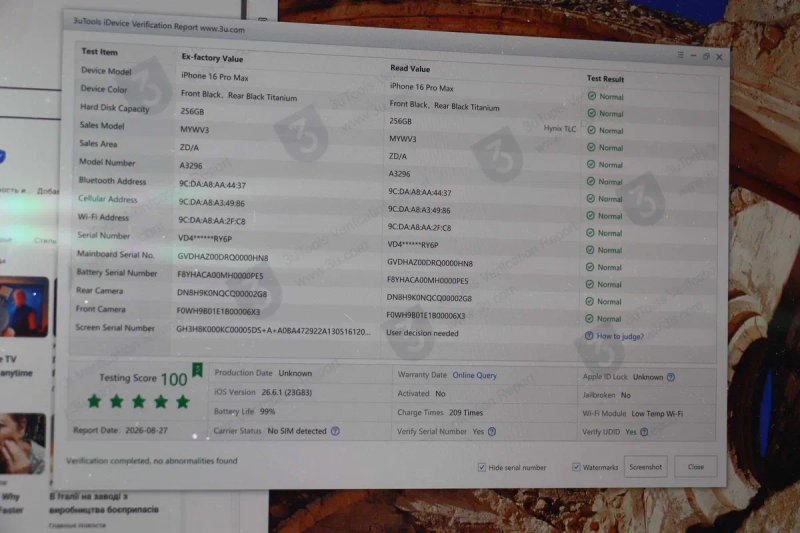The image size is (800, 533).
Task: Click the Test Result column header
Action: (605, 79)
